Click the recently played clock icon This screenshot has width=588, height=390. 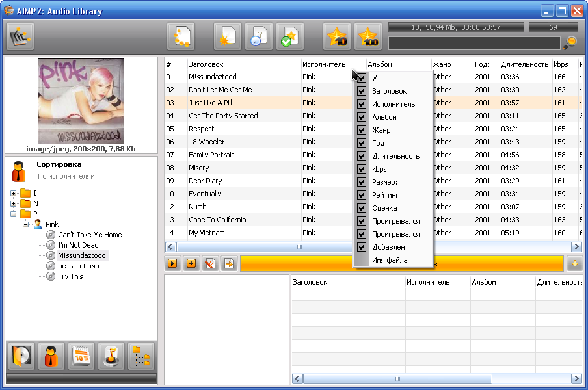click(x=259, y=36)
